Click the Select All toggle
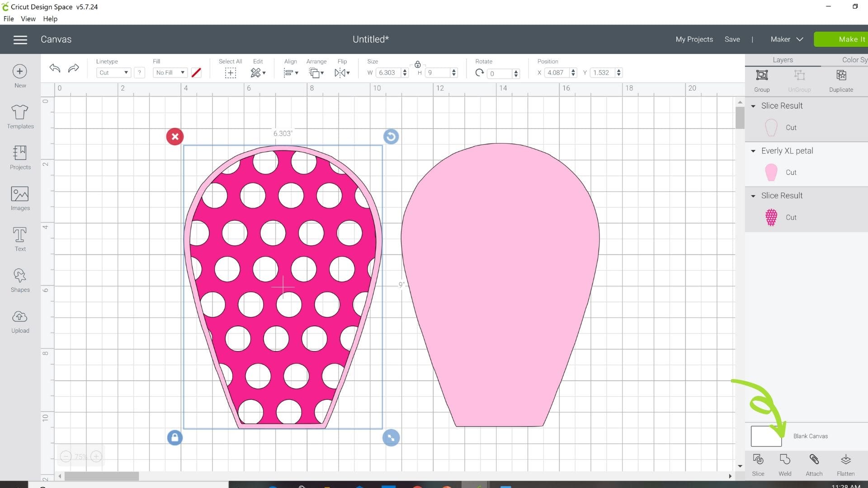Screen dimensions: 868x488 point(230,72)
